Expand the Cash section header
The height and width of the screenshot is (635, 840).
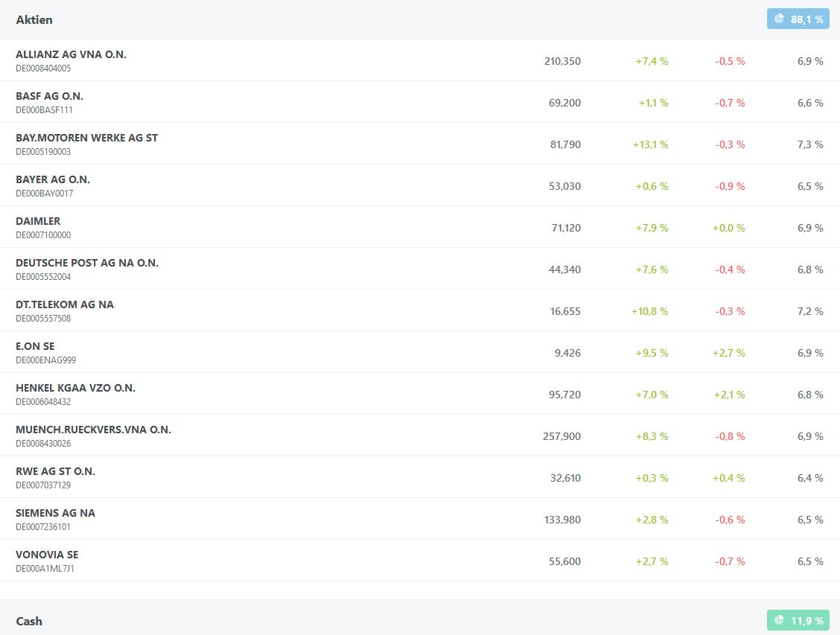pos(29,621)
